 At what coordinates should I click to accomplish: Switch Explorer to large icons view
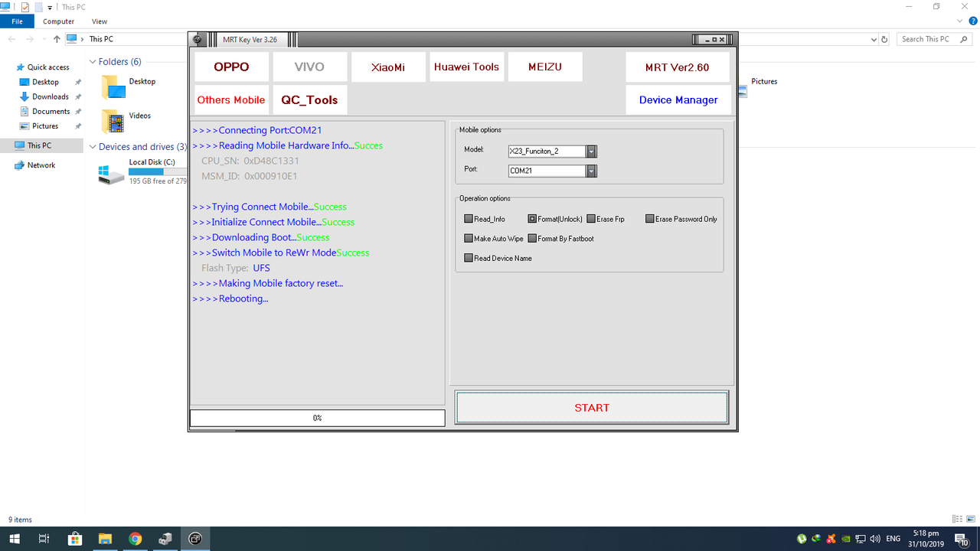tap(972, 520)
